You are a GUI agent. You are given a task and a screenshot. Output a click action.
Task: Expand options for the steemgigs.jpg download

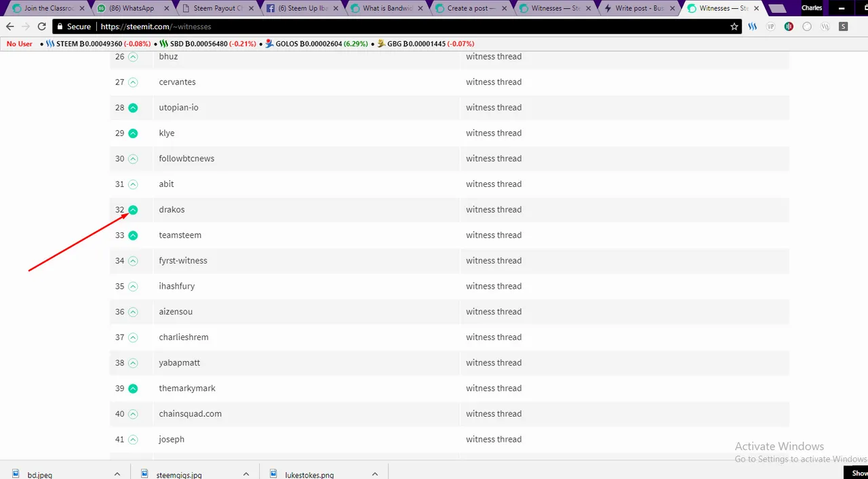[x=246, y=474]
